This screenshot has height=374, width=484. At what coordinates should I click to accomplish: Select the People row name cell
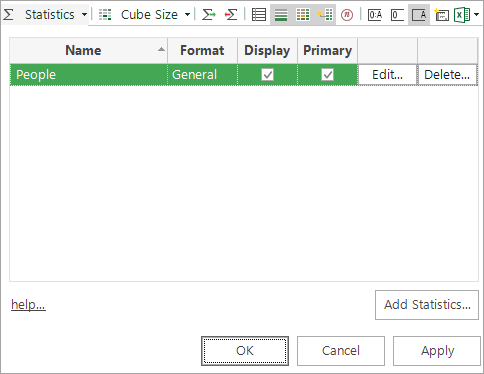(88, 75)
